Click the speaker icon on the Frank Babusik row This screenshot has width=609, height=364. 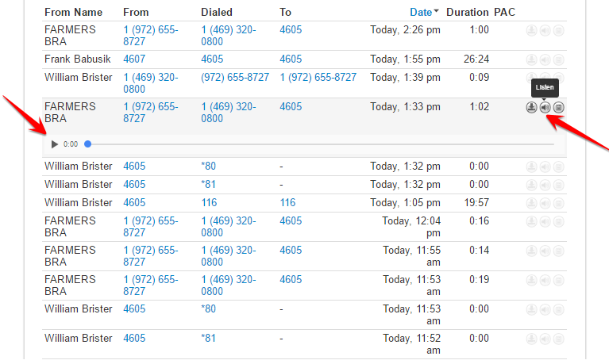(x=545, y=59)
